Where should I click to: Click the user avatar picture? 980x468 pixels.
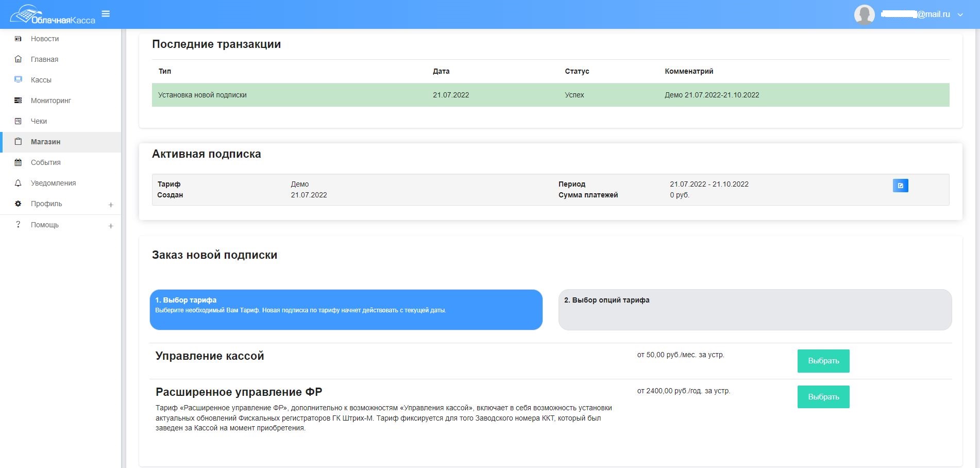864,14
